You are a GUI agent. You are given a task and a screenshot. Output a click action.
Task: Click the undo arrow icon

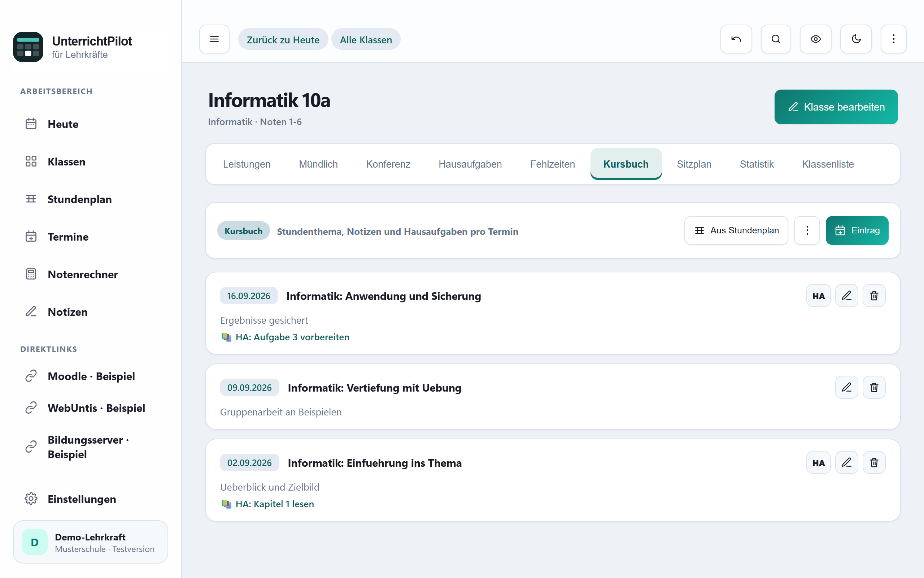pos(736,39)
